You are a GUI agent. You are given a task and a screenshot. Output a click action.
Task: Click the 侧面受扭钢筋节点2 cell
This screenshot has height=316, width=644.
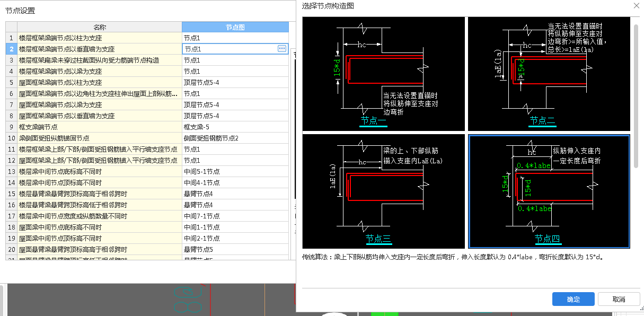235,138
